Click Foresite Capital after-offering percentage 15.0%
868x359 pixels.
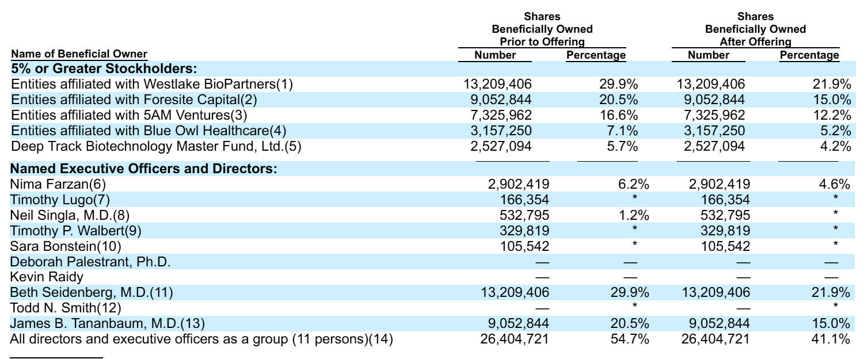(831, 100)
